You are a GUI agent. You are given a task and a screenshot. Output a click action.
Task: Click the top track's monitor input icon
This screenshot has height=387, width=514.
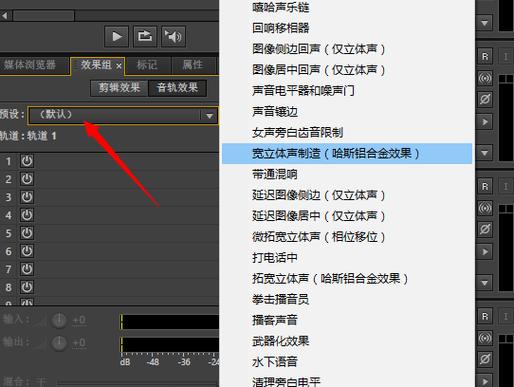point(485,78)
